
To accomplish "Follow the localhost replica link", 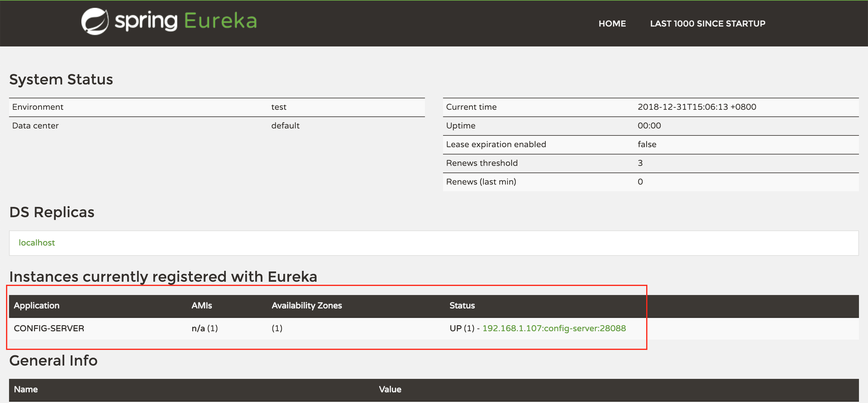I will 37,243.
